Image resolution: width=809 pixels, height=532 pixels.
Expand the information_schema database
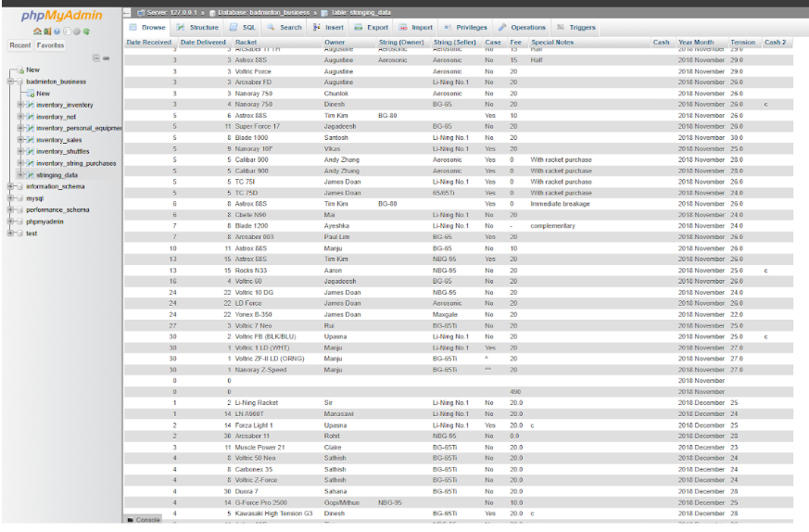[10, 186]
